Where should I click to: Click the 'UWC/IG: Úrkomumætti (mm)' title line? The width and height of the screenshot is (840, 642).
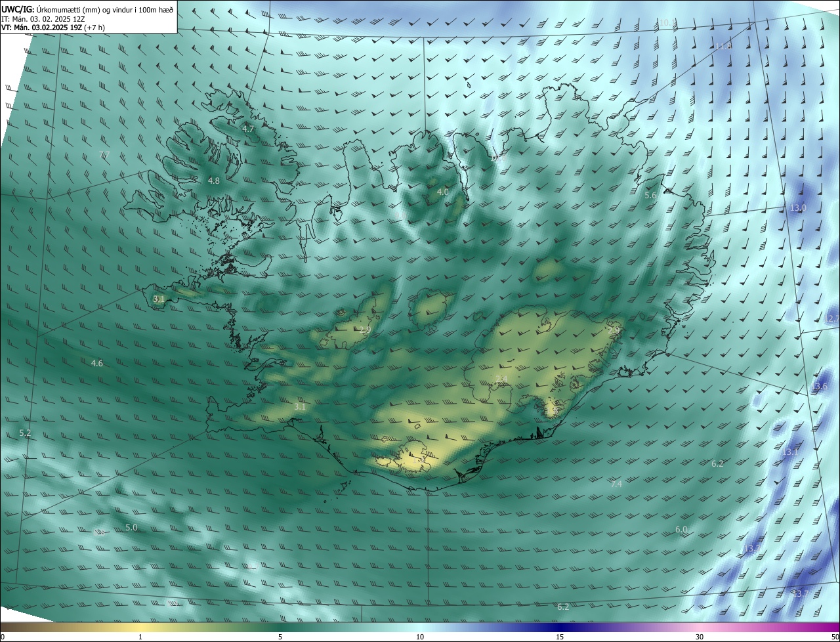point(87,9)
